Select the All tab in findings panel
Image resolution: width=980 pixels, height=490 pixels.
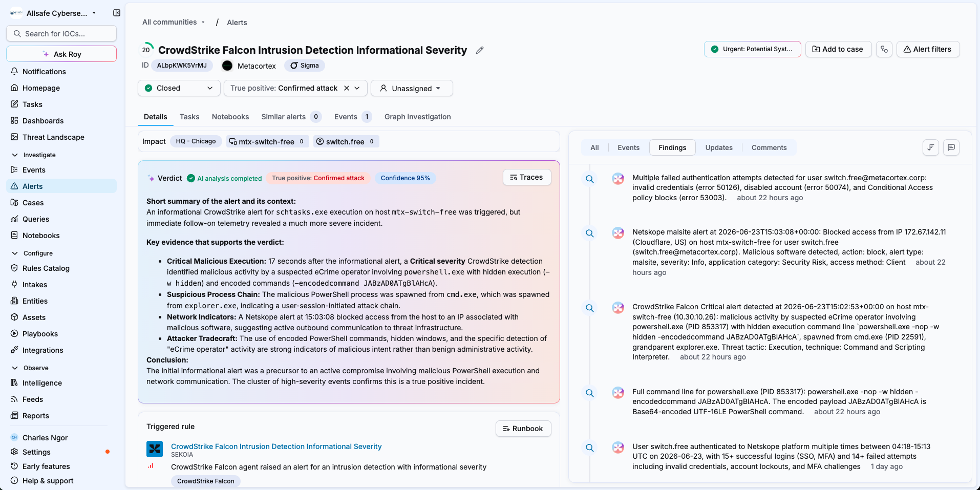coord(594,147)
